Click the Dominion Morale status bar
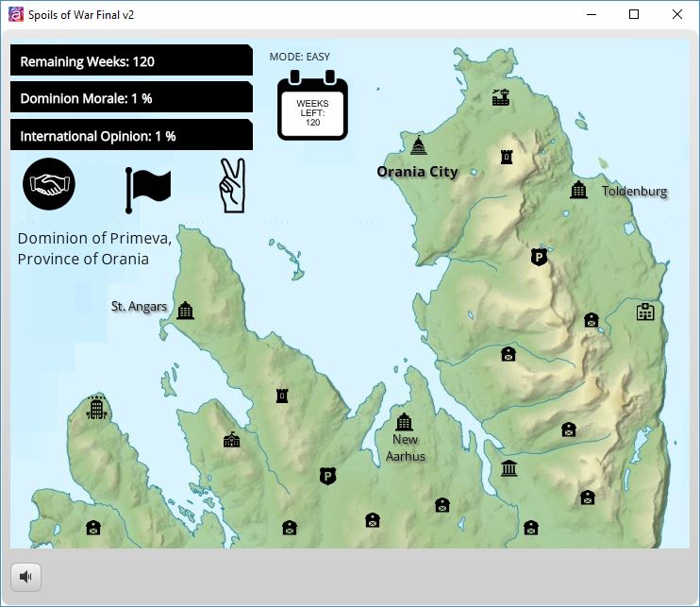The width and height of the screenshot is (700, 607). pos(131,98)
